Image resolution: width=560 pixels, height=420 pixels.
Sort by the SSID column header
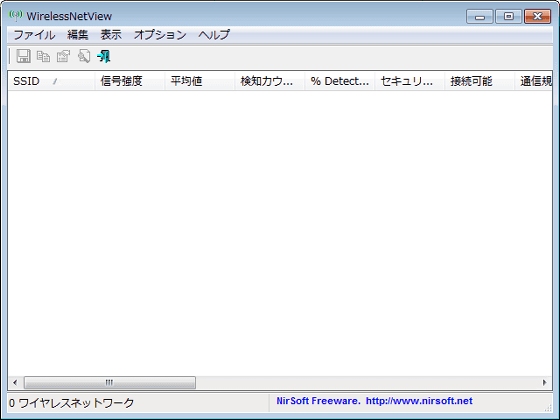click(x=51, y=81)
